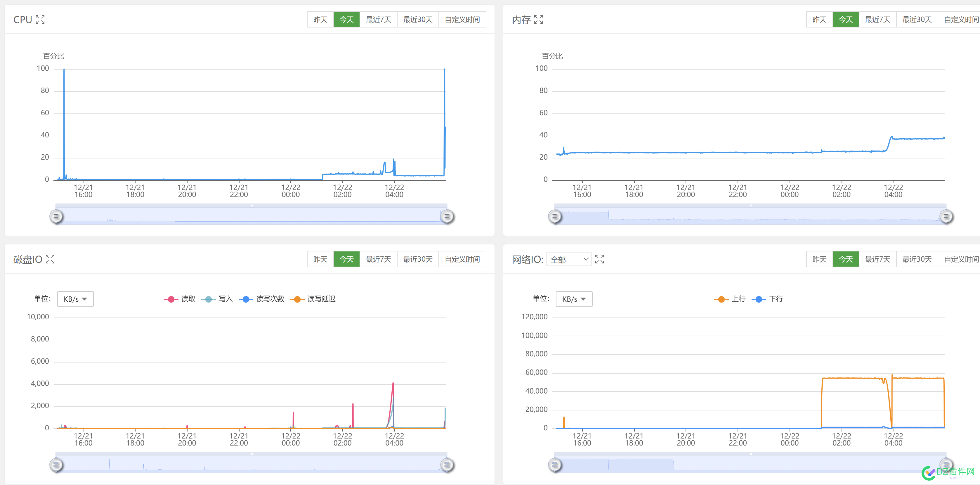Open the 网络IO unit KB/s dropdown
The image size is (980, 485).
tap(574, 299)
